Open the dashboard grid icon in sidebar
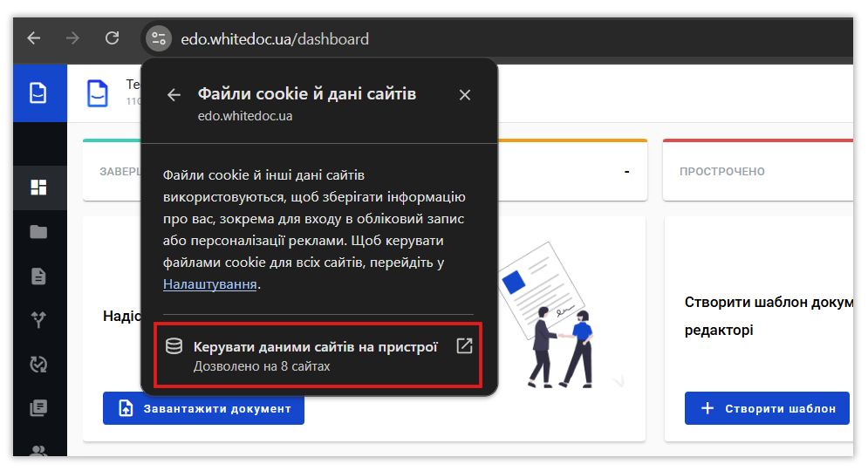The height and width of the screenshot is (471, 868). point(38,188)
